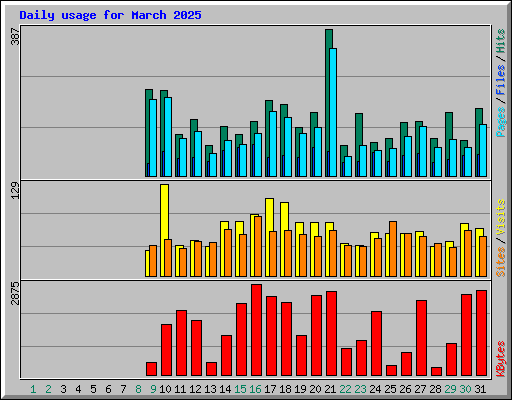Click day 22 on the date axis
The width and height of the screenshot is (512, 400).
pos(345,389)
